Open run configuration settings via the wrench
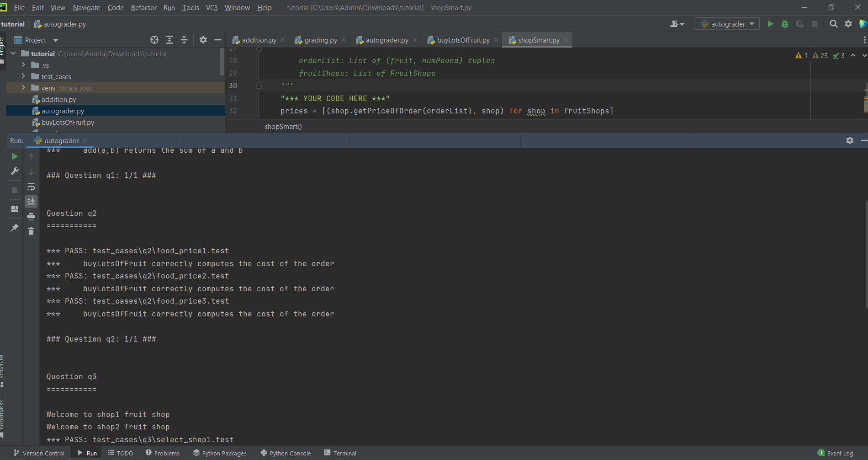This screenshot has height=460, width=868. tap(14, 171)
